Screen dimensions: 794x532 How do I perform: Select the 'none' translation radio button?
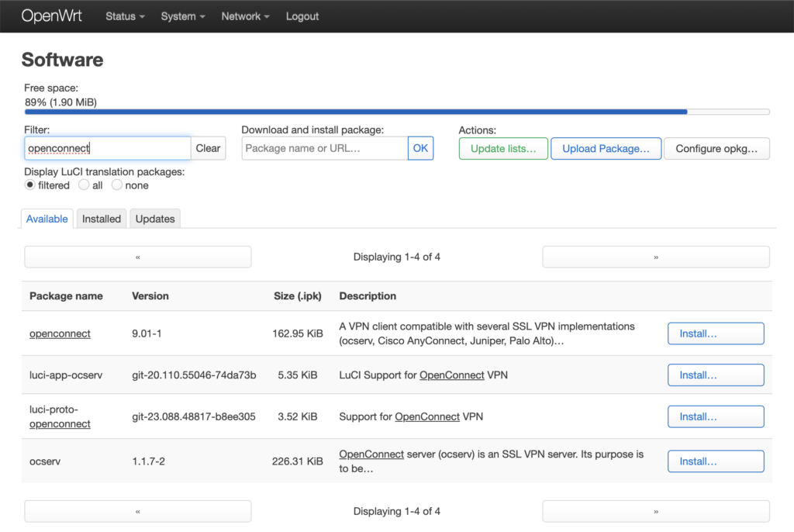(117, 185)
